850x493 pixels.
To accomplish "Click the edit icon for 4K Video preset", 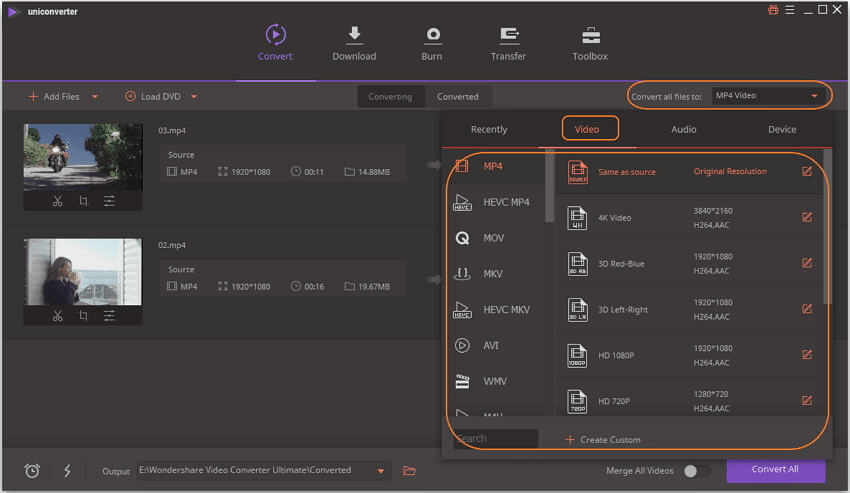I will [x=807, y=217].
